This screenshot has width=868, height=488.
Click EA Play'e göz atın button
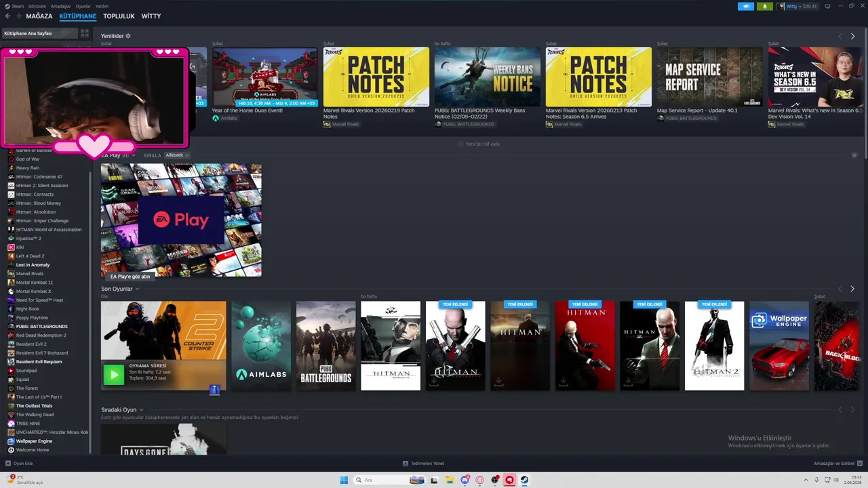pos(130,277)
